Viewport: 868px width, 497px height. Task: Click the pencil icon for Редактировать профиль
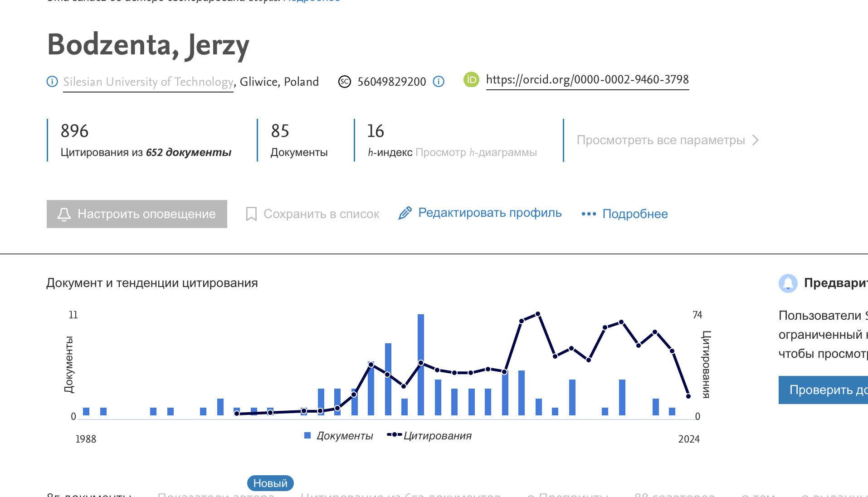[x=405, y=213]
